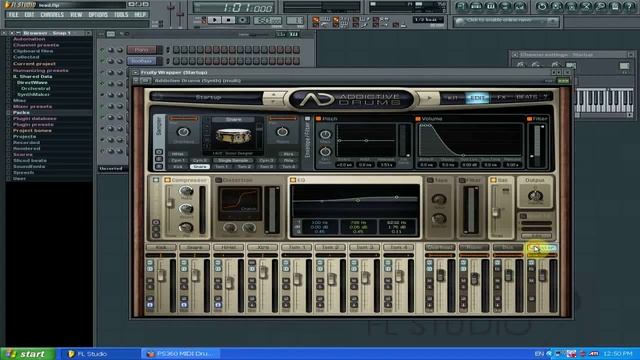This screenshot has height=360, width=640.
Task: Open the EDIT menu in FL Studio
Action: pyautogui.click(x=29, y=14)
